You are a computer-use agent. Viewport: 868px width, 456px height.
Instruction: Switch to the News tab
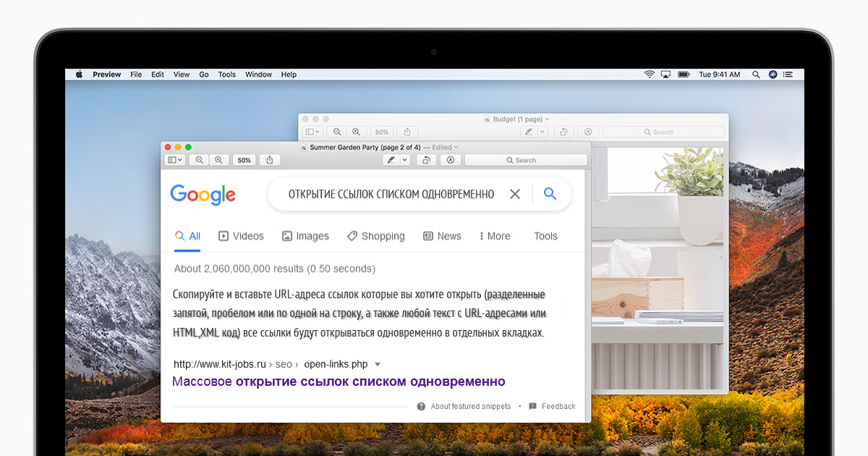coord(442,236)
